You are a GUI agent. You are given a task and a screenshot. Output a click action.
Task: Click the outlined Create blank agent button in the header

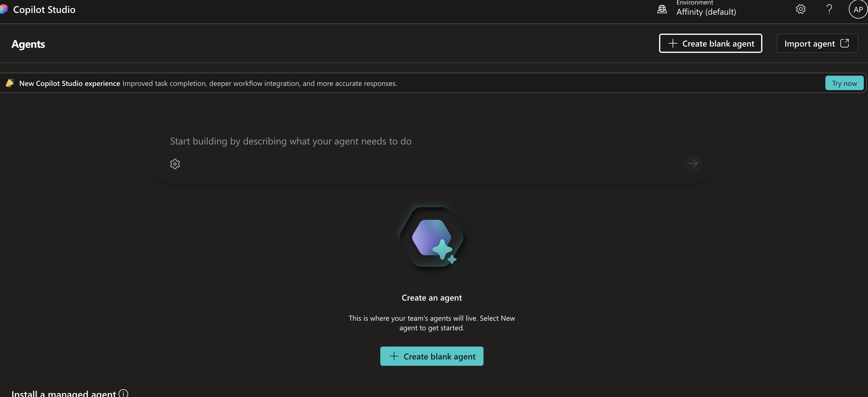pos(710,43)
